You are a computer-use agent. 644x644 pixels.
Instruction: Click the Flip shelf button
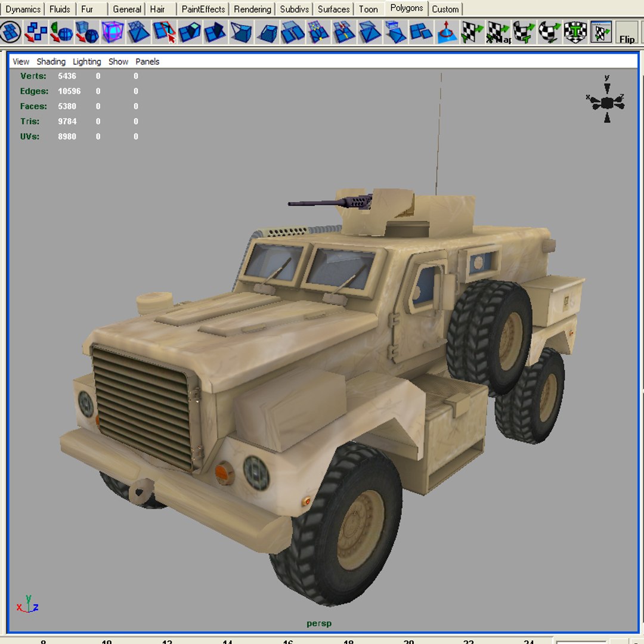coord(627,33)
